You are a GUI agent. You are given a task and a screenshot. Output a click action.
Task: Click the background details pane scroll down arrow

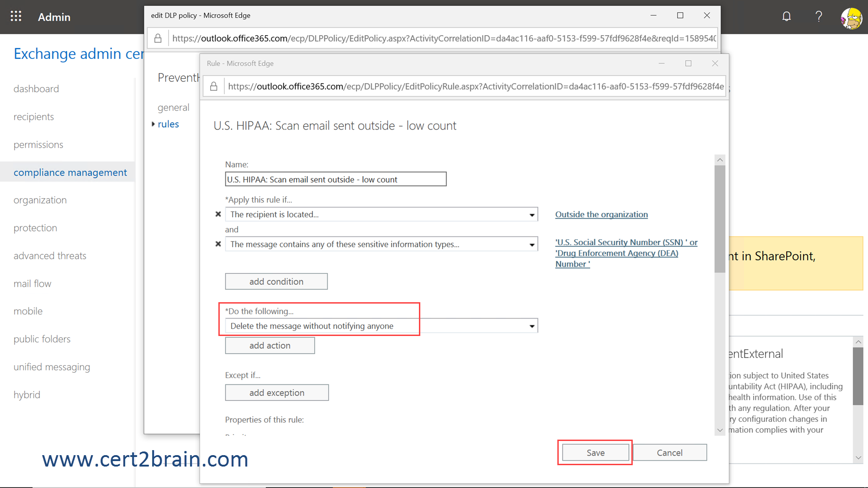pos(858,457)
